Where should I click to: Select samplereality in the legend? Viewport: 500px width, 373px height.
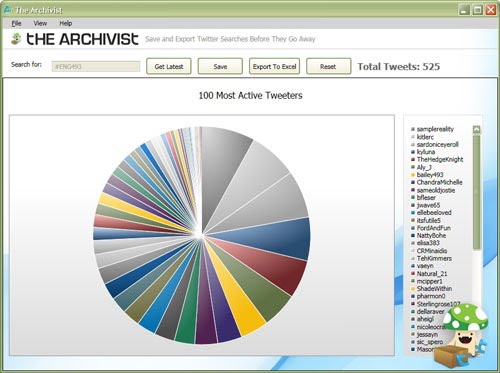(435, 129)
